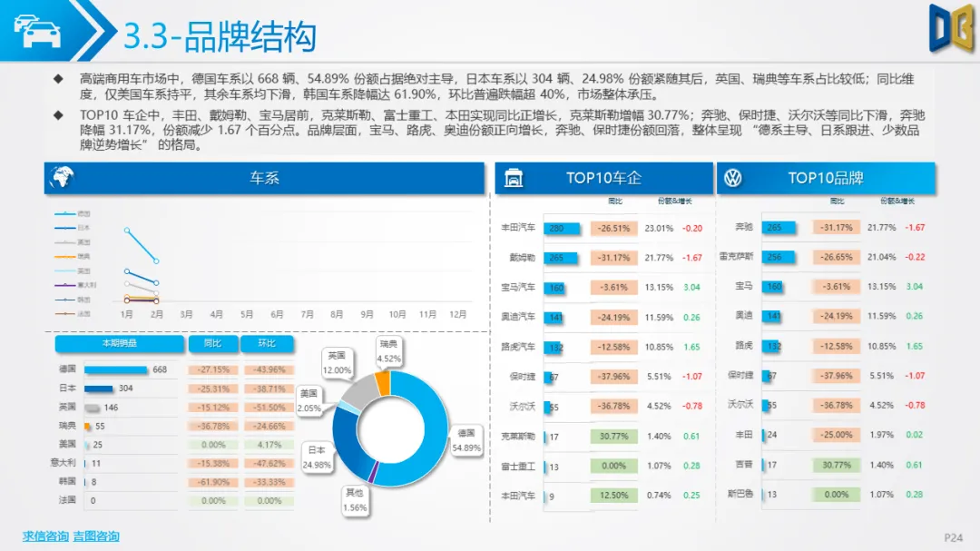This screenshot has height=551, width=980.
Task: Click the orange 瑞典 donut segment
Action: 383,383
